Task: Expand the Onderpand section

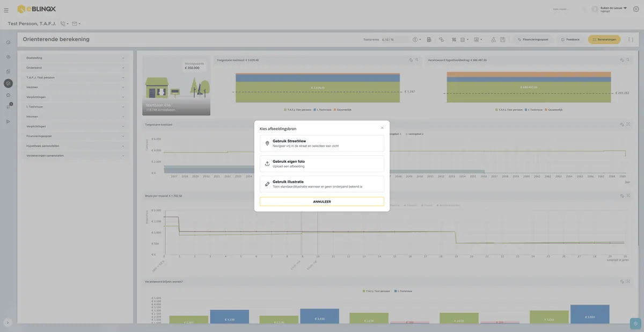Action: pos(75,68)
